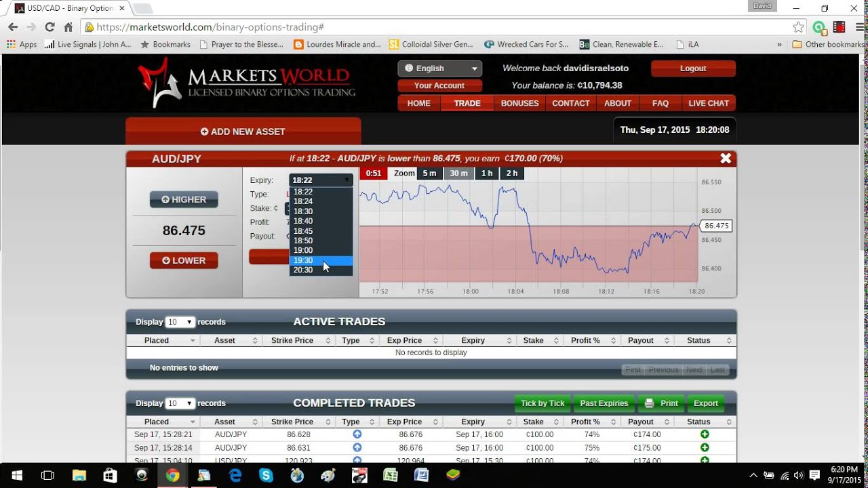Viewport: 868px width, 488px height.
Task: Open Completed Trades display records dropdown
Action: 180,403
